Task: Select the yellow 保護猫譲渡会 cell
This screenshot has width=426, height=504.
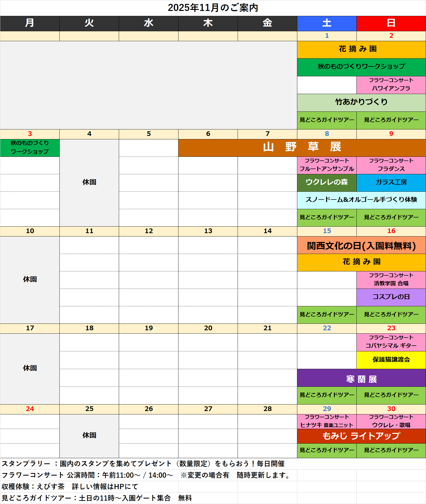Action: click(x=391, y=360)
